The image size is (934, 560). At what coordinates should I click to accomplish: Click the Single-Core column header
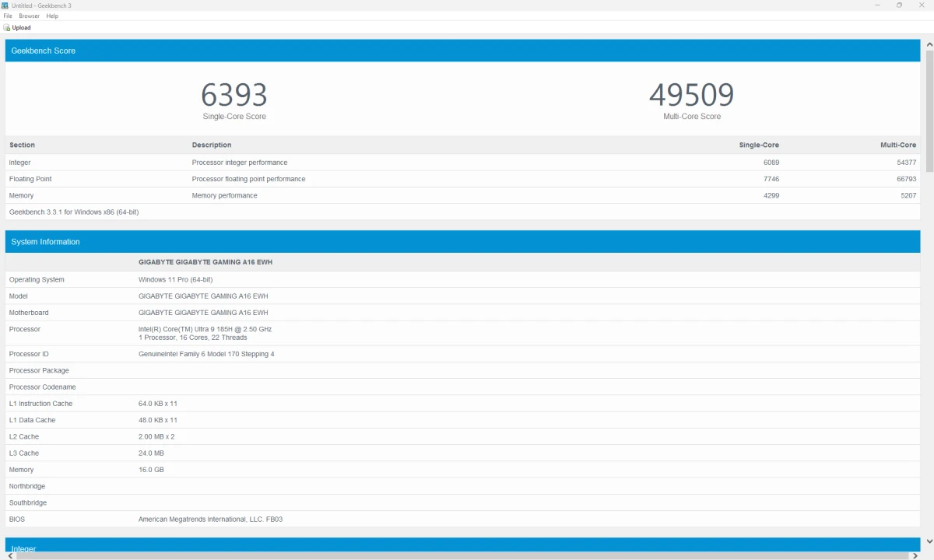coord(759,145)
